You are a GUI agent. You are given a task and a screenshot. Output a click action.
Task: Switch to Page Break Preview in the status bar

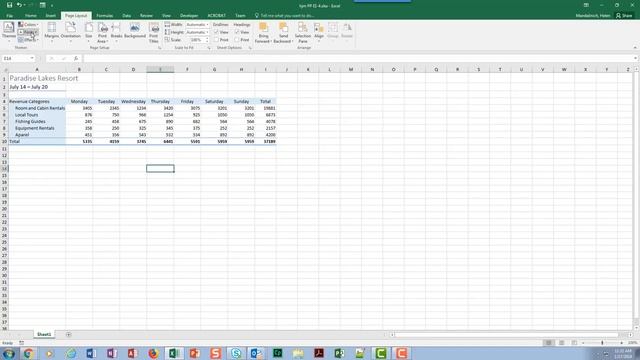click(574, 343)
